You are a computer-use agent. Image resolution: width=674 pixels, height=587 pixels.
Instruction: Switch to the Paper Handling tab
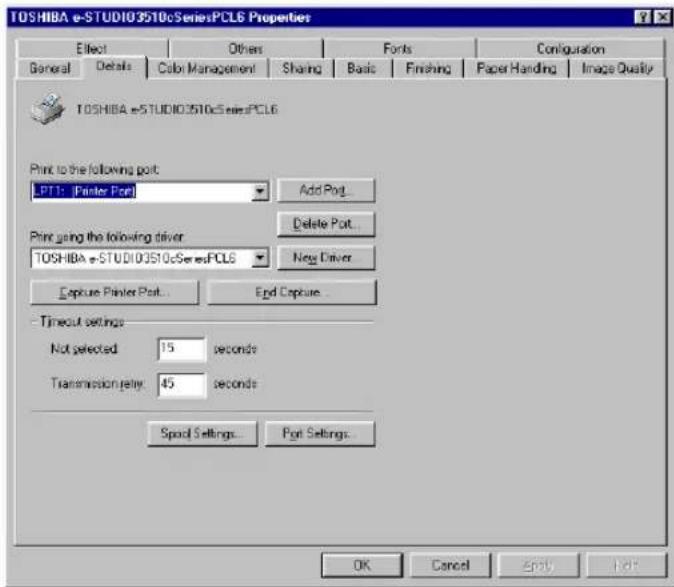[516, 68]
